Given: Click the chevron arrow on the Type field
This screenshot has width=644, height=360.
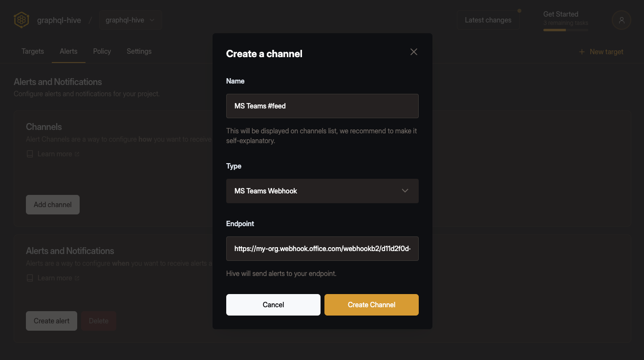Looking at the screenshot, I should coord(405,191).
